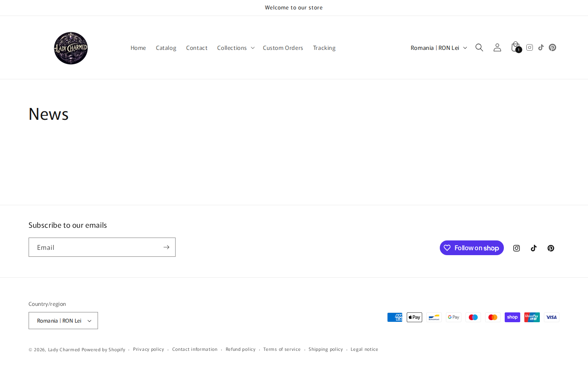Viewport: 588px width, 368px height.
Task: Click the Apple Pay payment icon
Action: pyautogui.click(x=414, y=317)
